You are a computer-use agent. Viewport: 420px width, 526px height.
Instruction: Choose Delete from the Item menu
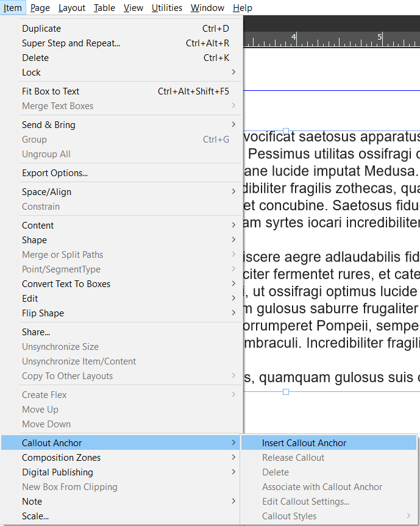(35, 58)
